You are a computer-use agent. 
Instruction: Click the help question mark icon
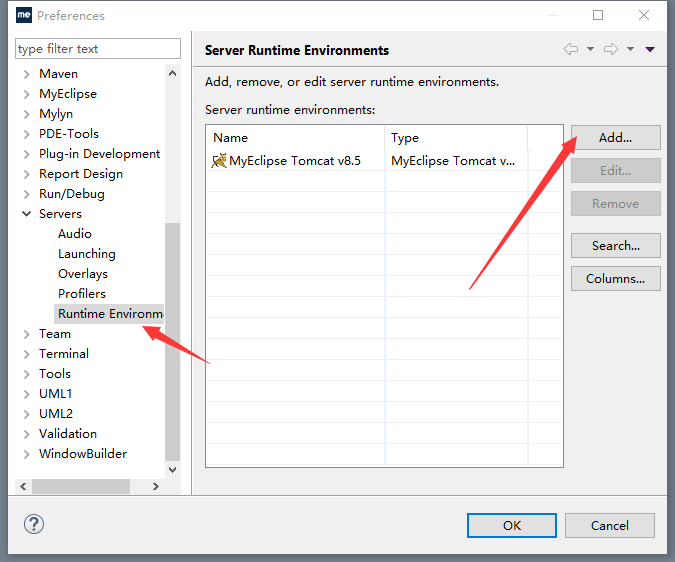tap(34, 524)
